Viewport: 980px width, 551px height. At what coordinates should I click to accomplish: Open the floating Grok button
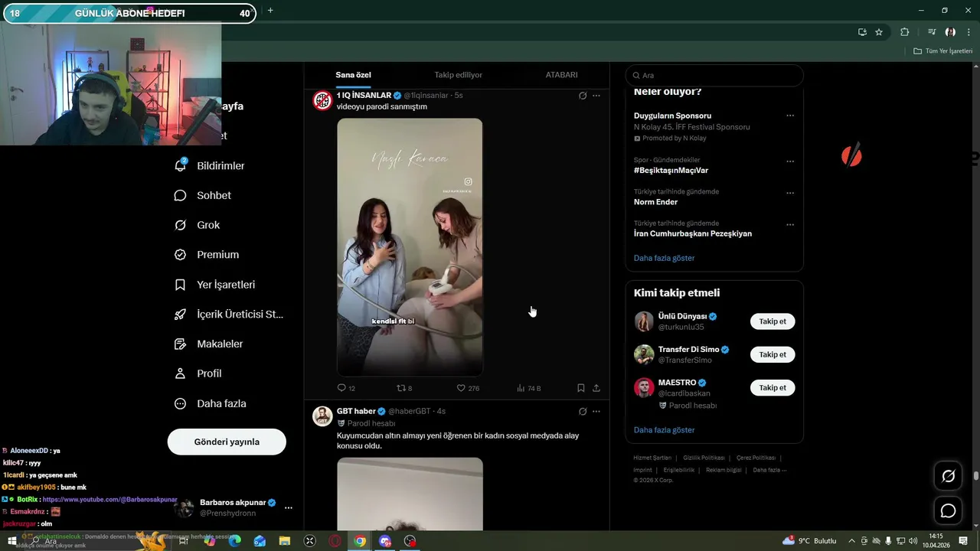(x=948, y=477)
